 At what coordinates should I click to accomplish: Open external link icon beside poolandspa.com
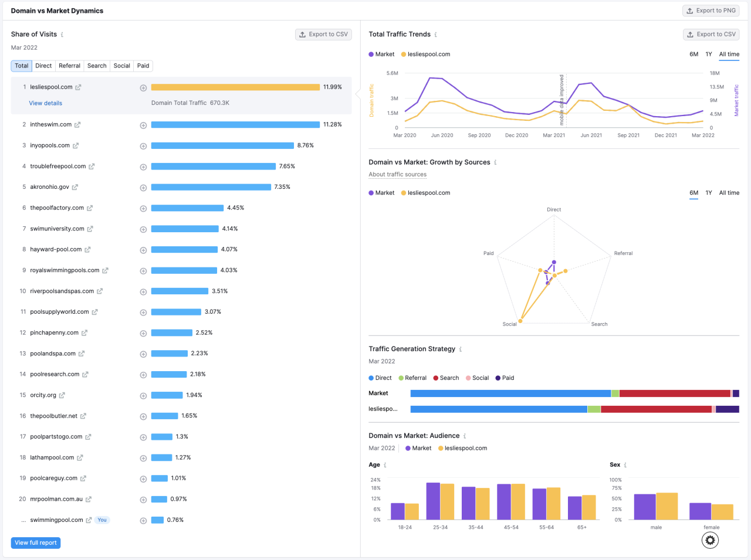82,354
